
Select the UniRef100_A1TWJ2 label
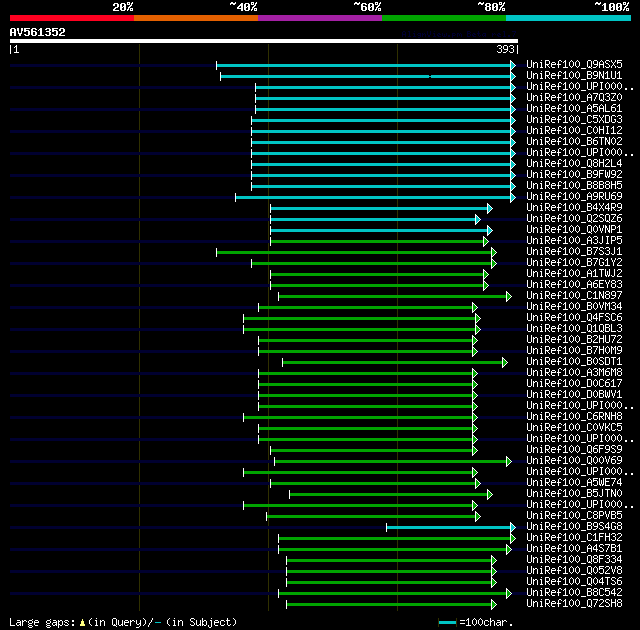coord(574,274)
